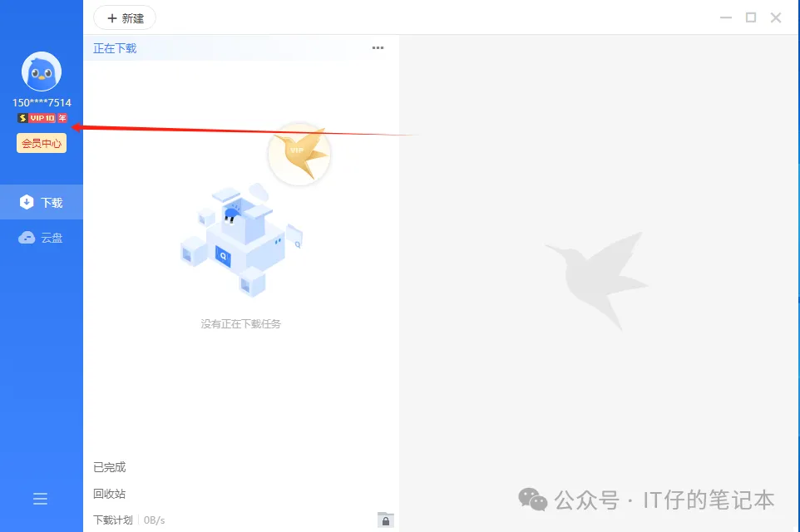This screenshot has height=532, width=800.
Task: Click the 新建 new task button
Action: [x=125, y=18]
